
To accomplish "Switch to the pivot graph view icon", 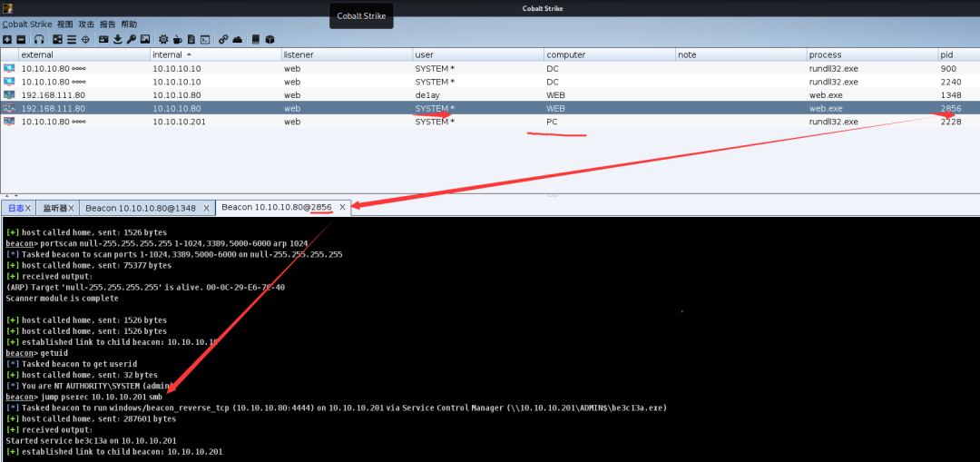I will click(57, 39).
